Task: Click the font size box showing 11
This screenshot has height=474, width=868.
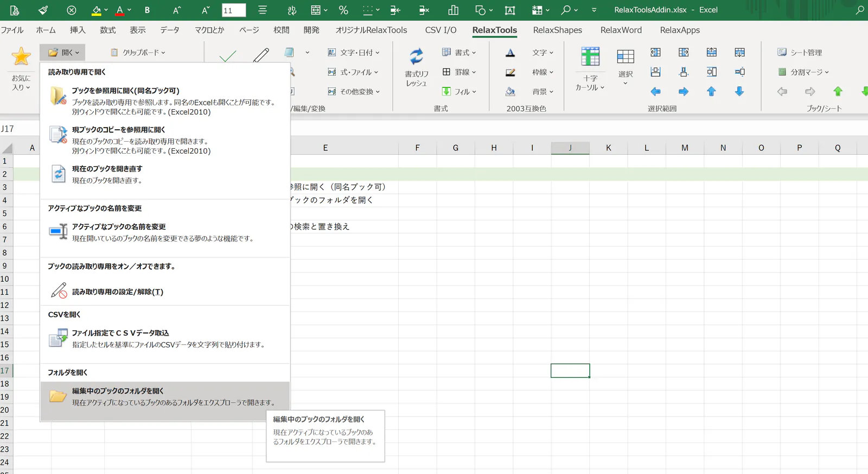Action: (x=234, y=10)
